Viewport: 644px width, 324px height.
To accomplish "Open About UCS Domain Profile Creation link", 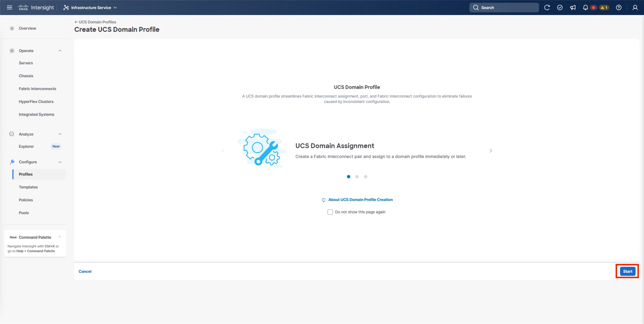I will tap(360, 200).
